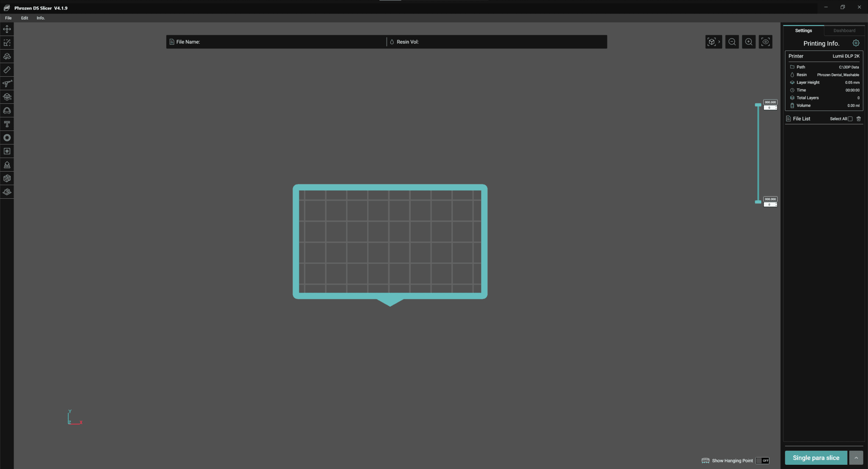Open the Edit menu
868x469 pixels.
pos(25,18)
